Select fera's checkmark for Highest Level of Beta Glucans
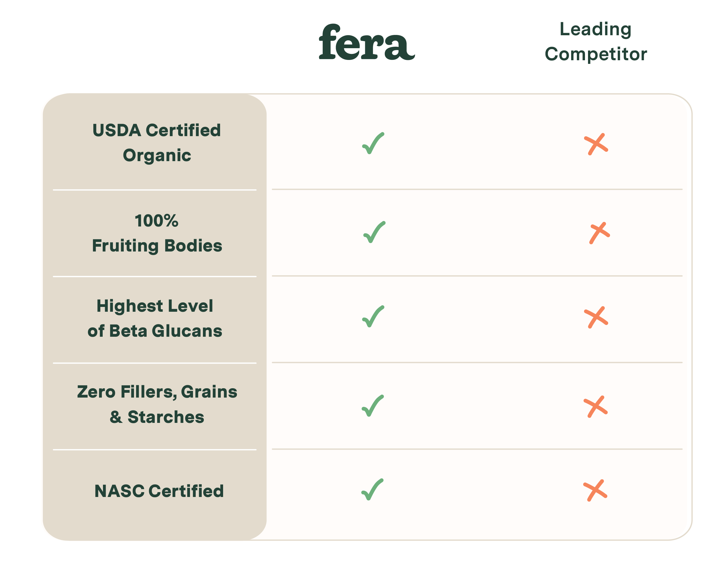728x581 pixels. (x=373, y=317)
